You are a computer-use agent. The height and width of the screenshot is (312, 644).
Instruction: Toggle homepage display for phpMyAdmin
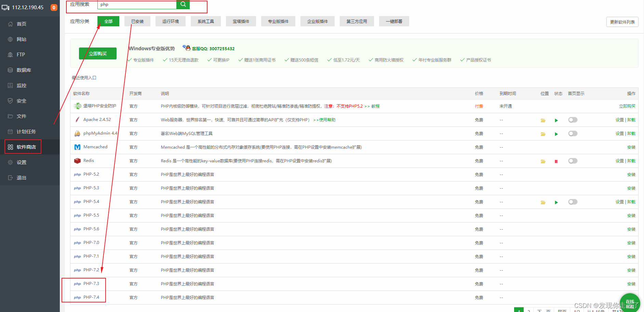click(x=573, y=134)
